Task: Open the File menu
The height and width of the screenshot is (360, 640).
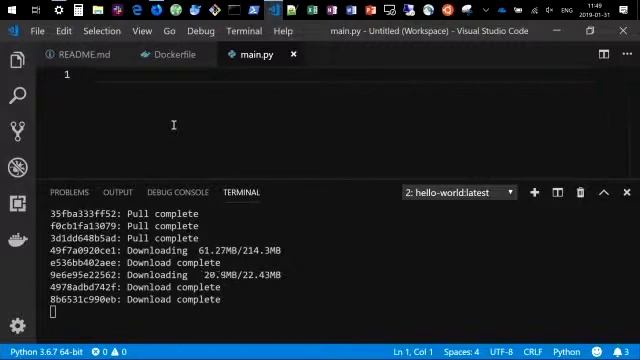Action: coord(37,31)
